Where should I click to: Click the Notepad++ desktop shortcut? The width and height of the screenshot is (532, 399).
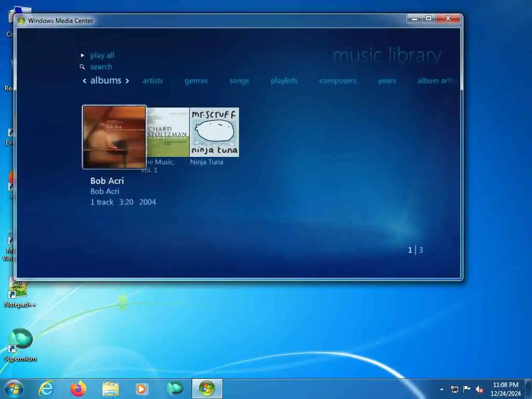[x=19, y=292]
